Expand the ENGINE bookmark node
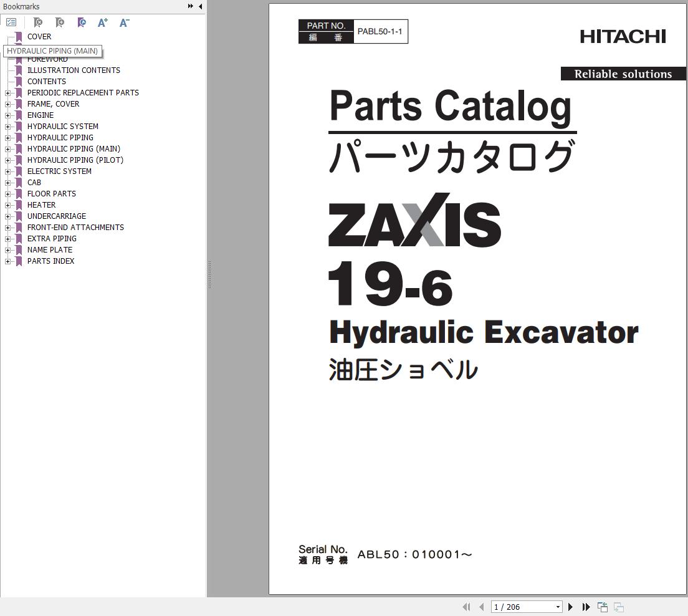The width and height of the screenshot is (688, 616). click(7, 115)
